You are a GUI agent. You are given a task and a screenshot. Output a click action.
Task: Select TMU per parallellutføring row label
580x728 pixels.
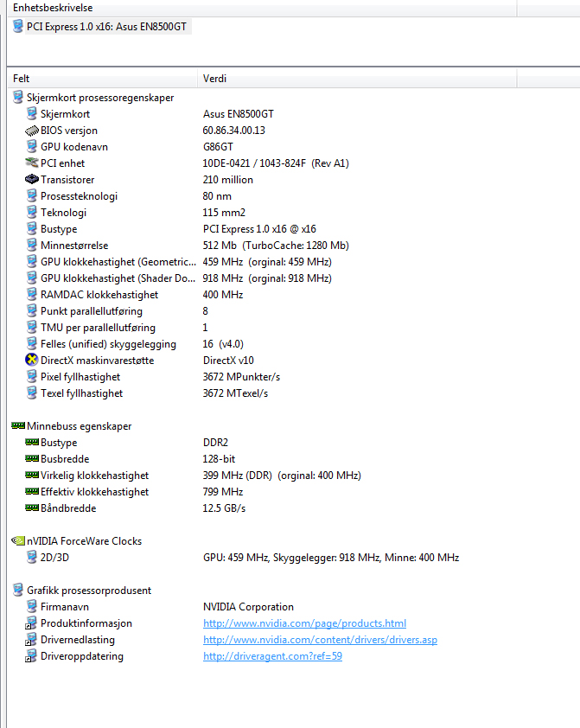[98, 328]
